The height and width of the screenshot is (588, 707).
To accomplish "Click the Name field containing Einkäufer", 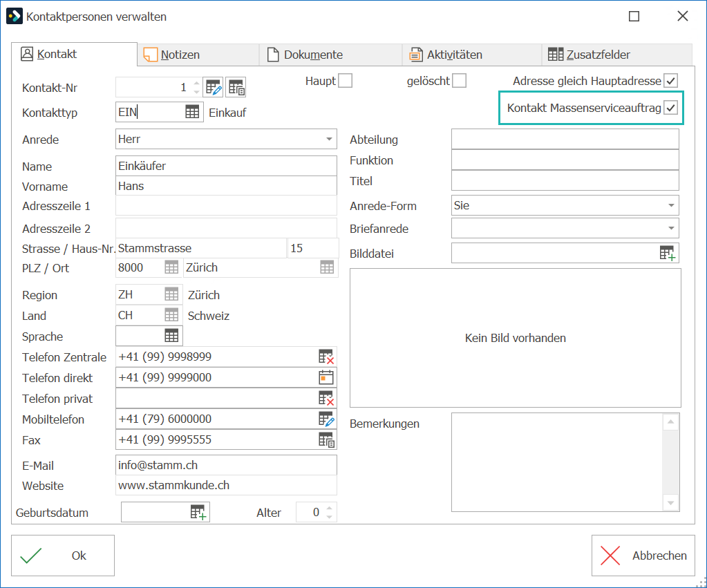I will pos(227,166).
